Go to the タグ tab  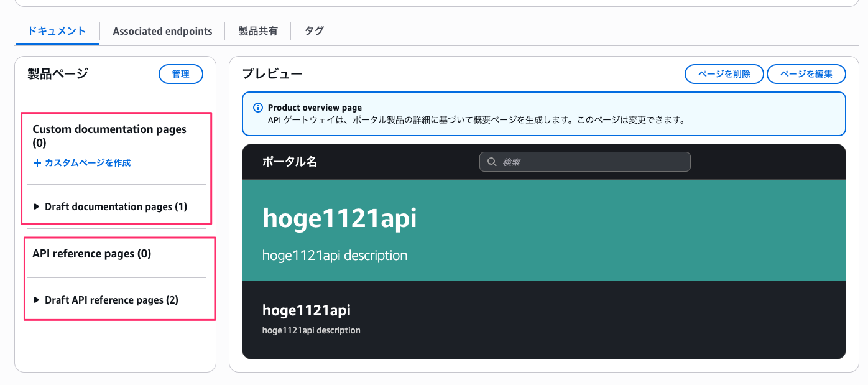click(314, 31)
